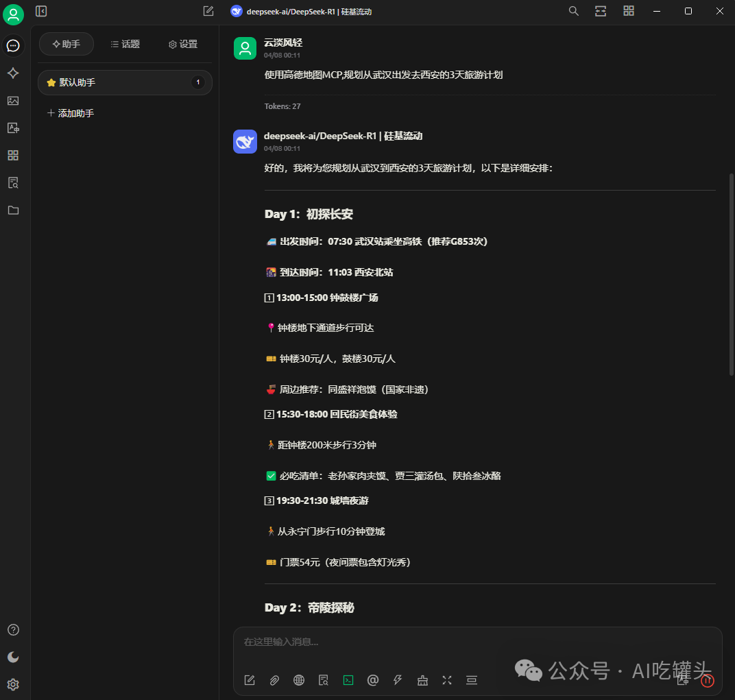Click the 默认助手 count badge "1"

(x=198, y=82)
